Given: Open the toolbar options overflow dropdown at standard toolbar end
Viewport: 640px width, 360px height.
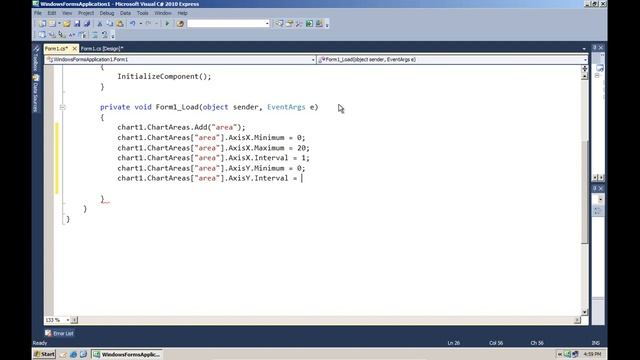Looking at the screenshot, I should 327,24.
